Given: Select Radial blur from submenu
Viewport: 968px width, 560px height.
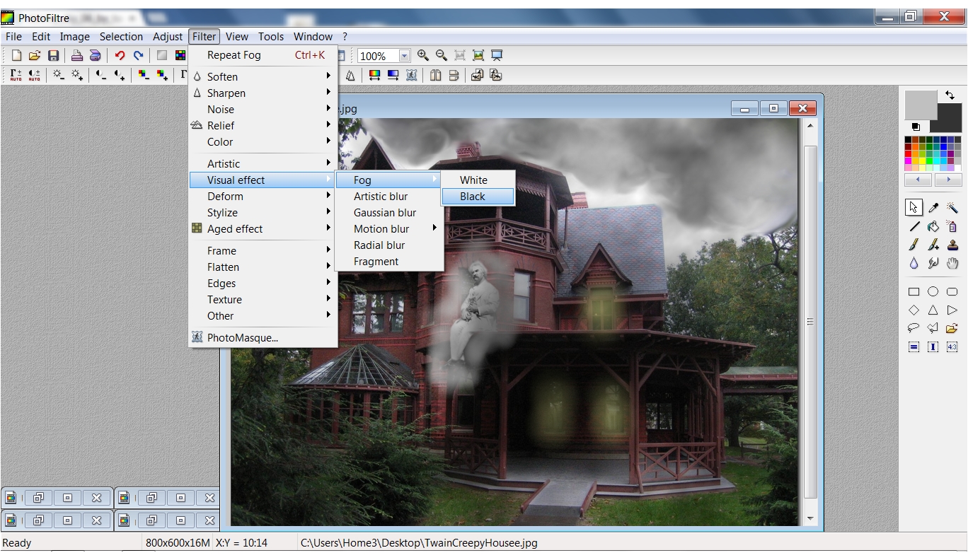Looking at the screenshot, I should pos(388,245).
